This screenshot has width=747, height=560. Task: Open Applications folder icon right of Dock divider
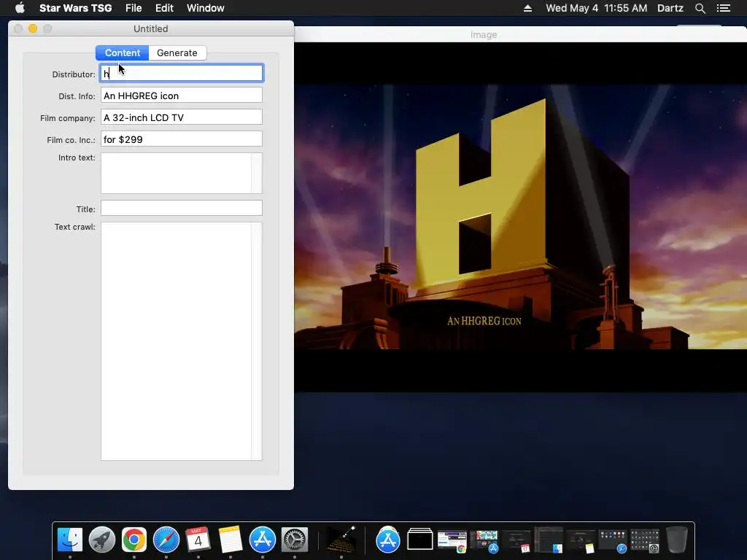point(388,540)
